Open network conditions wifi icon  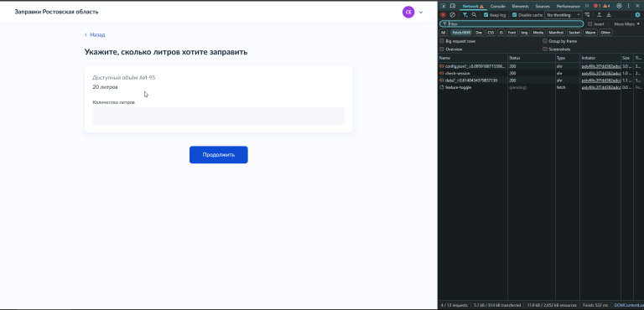point(587,15)
